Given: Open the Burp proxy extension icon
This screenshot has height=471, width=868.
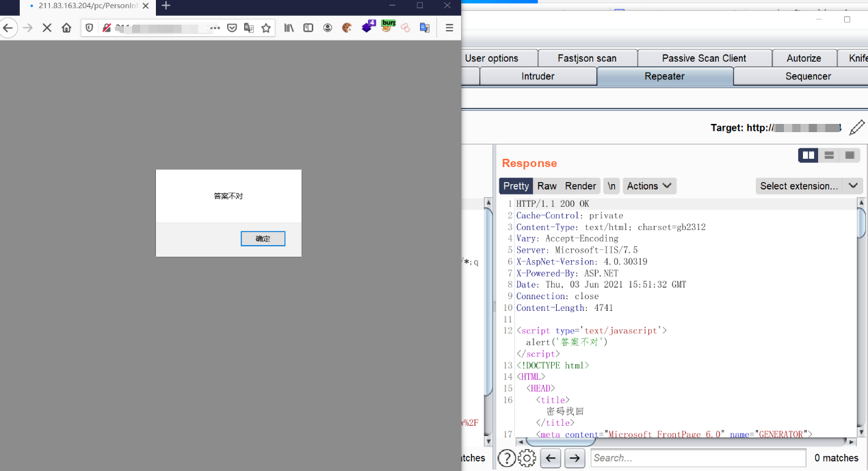Looking at the screenshot, I should click(389, 26).
